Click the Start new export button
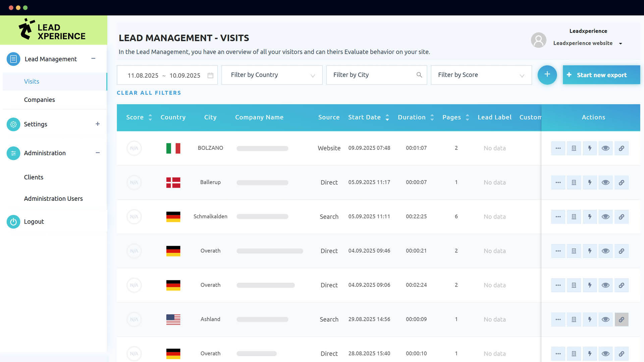This screenshot has height=362, width=644. 601,75
